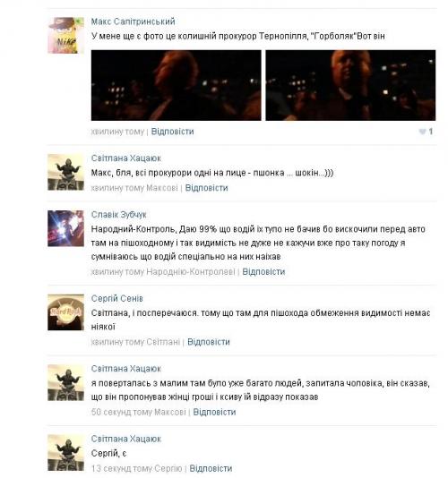Like Макс Сапітринський's comment via heart icon
Screen dimensions: 448x478
point(422,132)
